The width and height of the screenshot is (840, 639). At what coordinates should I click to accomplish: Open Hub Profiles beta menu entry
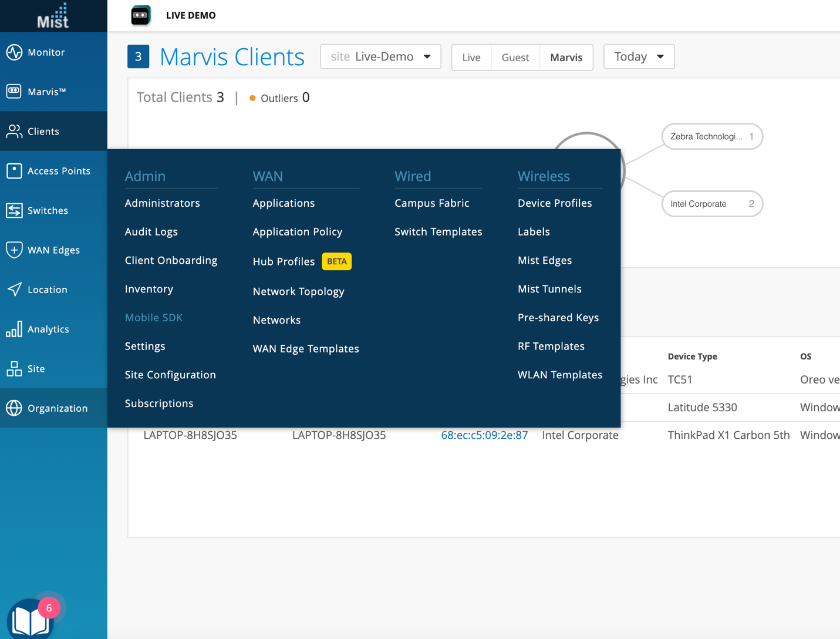click(x=284, y=261)
